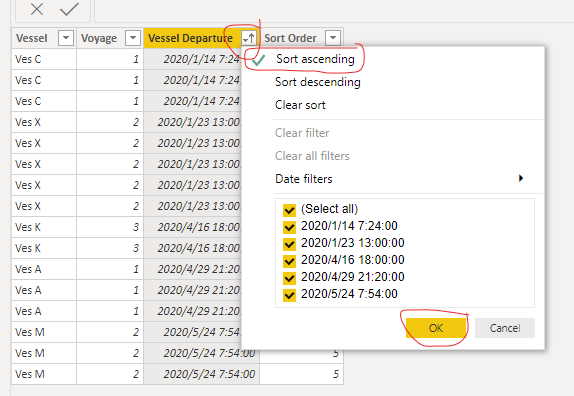574x396 pixels.
Task: Open the Vessel column filter dropdown
Action: 66,38
